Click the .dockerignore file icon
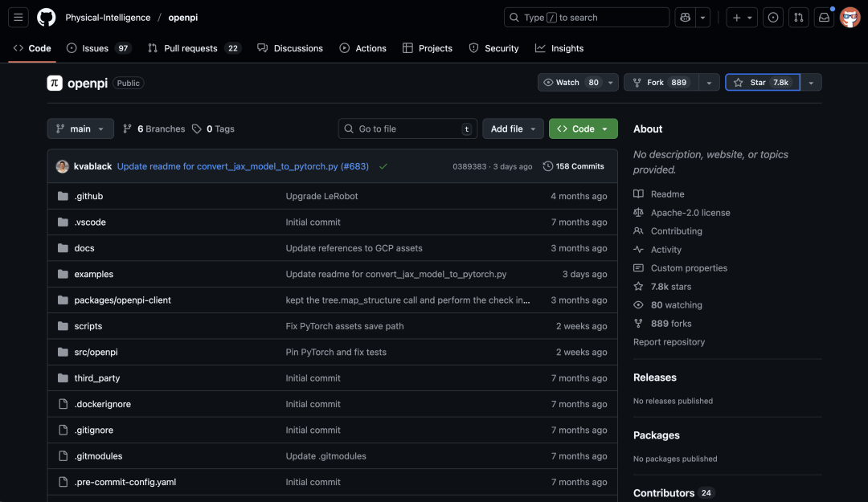The height and width of the screenshot is (502, 868). 63,405
